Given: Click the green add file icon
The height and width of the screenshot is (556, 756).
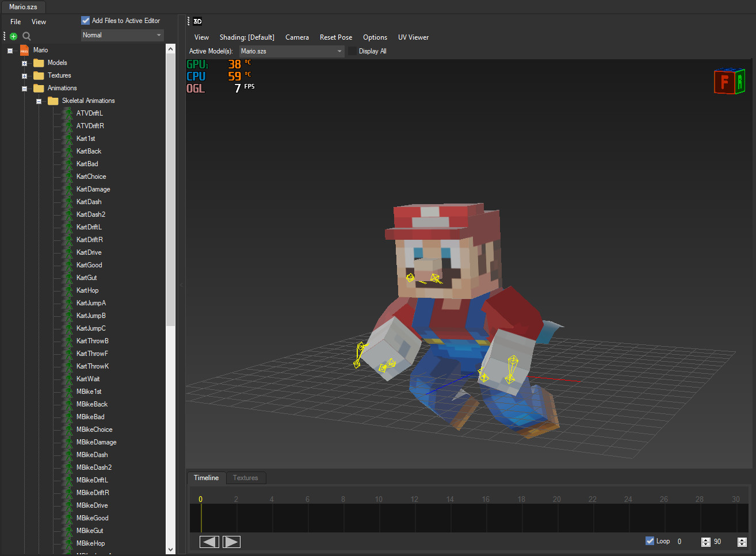Looking at the screenshot, I should (x=13, y=36).
